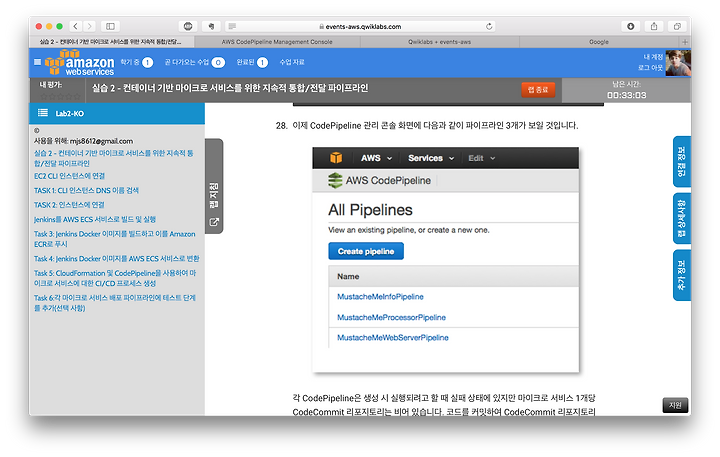
Task: Open the Safari share menu
Action: click(x=654, y=26)
